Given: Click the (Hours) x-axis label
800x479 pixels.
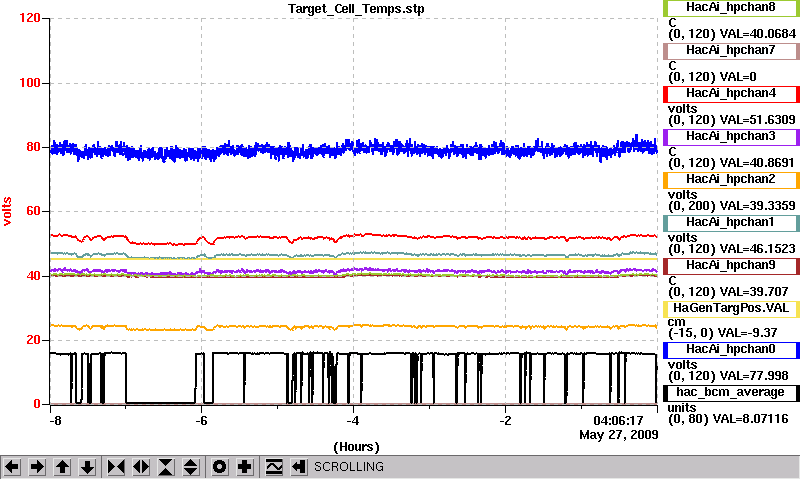Looking at the screenshot, I should [356, 447].
